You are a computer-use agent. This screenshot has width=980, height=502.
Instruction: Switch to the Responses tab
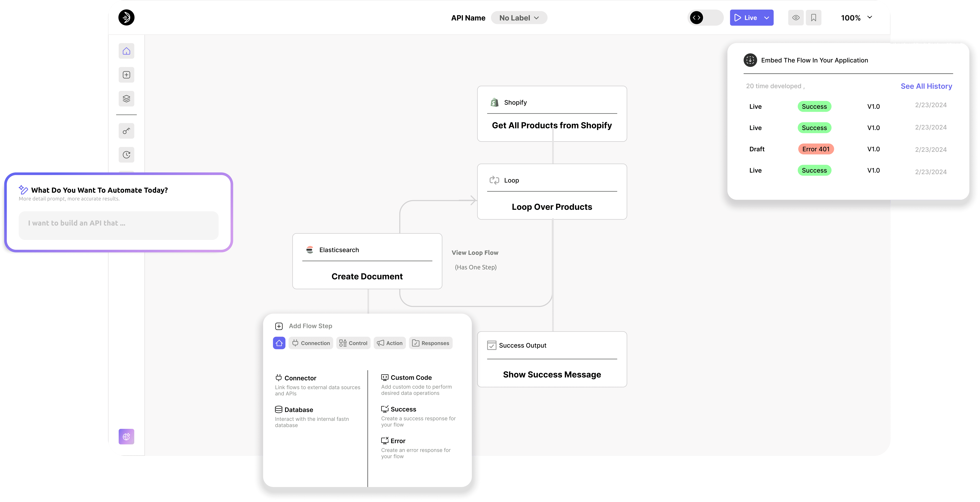(x=431, y=343)
